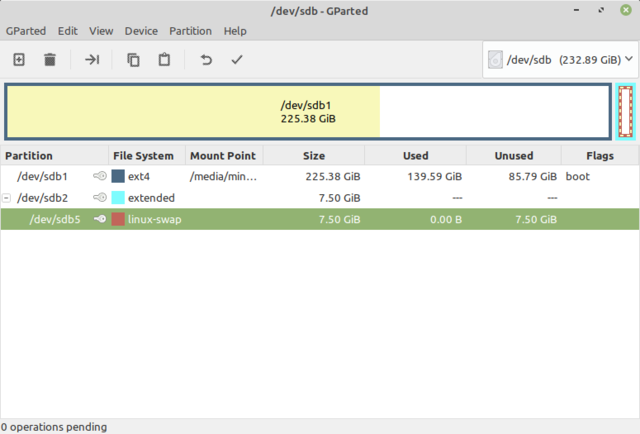Click the 7.50 GiB size of /dev/sdb2
Image resolution: width=640 pixels, height=434 pixels.
[x=339, y=198]
